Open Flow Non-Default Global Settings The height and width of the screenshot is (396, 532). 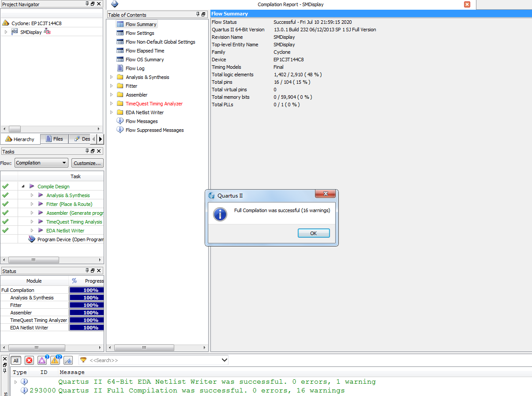(x=160, y=42)
